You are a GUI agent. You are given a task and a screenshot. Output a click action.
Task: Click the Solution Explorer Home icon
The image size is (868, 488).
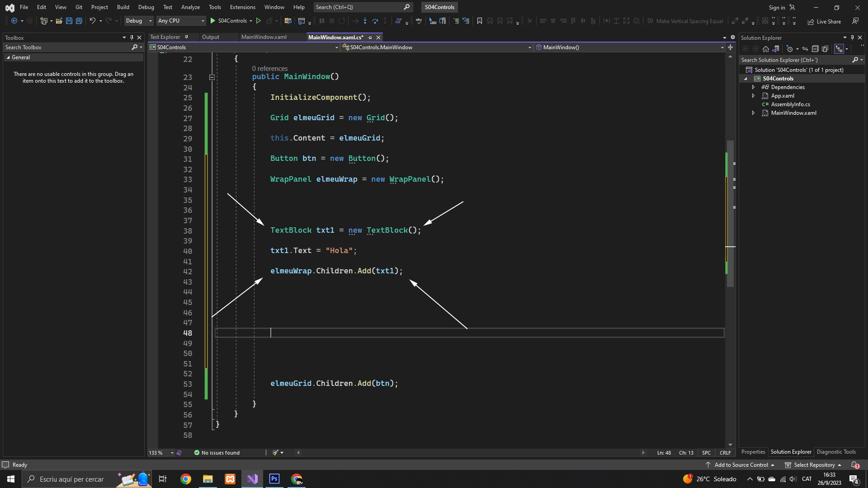(x=765, y=49)
